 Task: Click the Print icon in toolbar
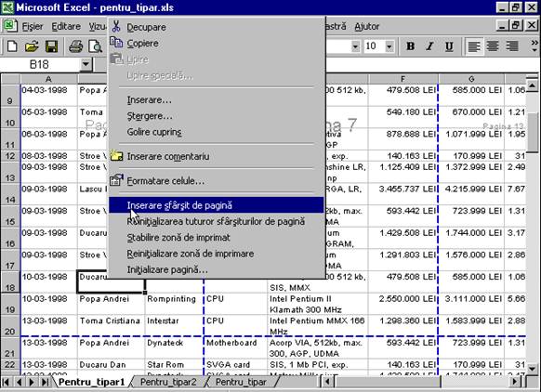tap(75, 46)
